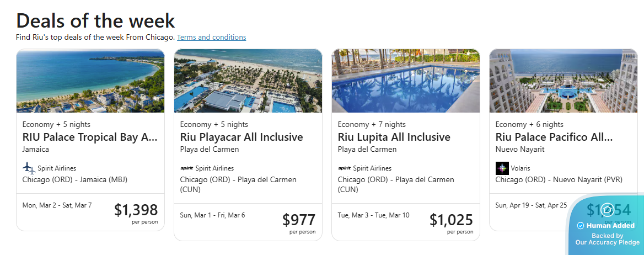Click the Spirit logo on Riu Playacar card
Image resolution: width=644 pixels, height=255 pixels.
click(x=187, y=168)
